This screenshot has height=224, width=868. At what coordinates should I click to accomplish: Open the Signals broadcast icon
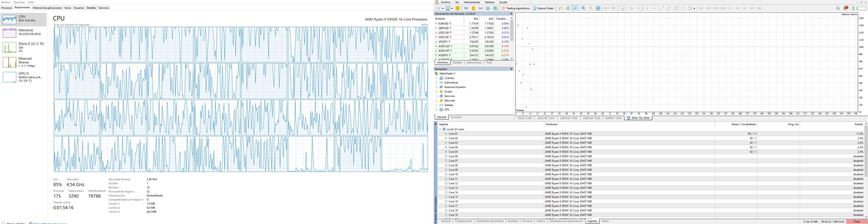(x=481, y=8)
